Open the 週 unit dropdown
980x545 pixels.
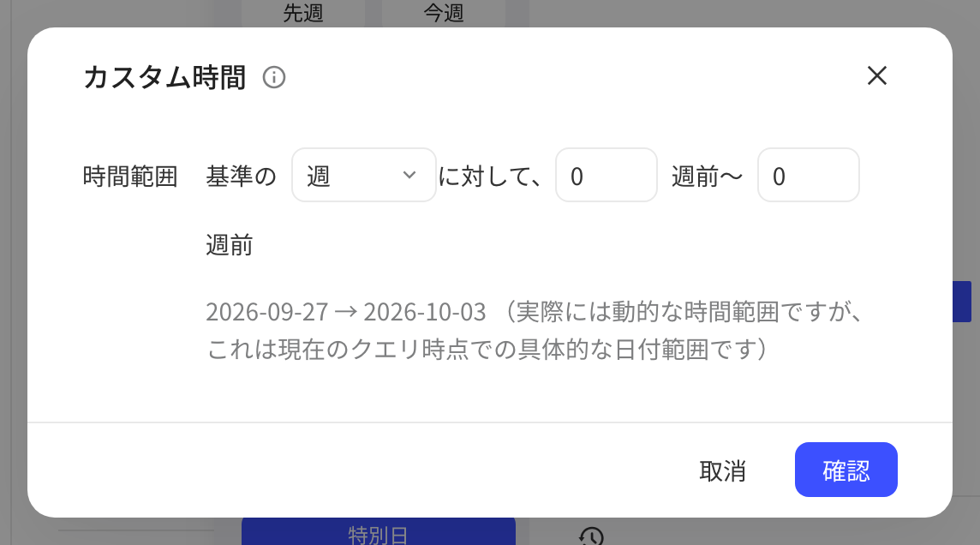(x=364, y=175)
